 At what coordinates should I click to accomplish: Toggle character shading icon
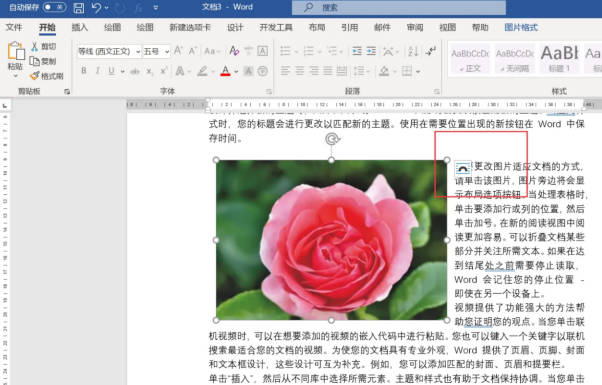click(x=248, y=71)
